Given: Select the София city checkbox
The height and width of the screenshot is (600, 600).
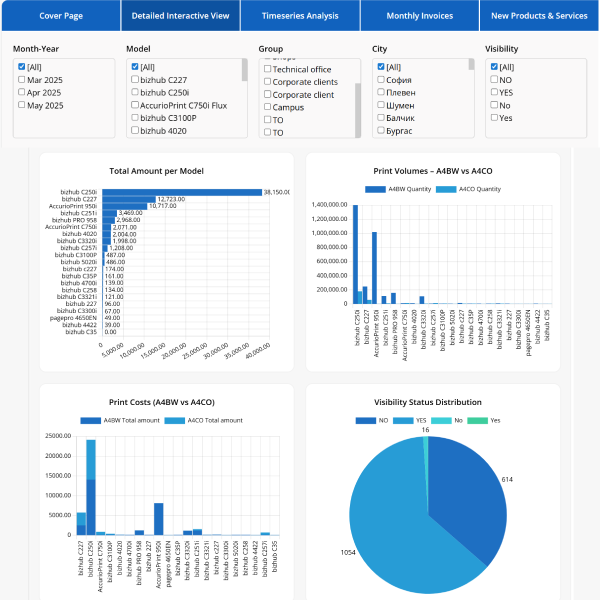Looking at the screenshot, I should 380,80.
